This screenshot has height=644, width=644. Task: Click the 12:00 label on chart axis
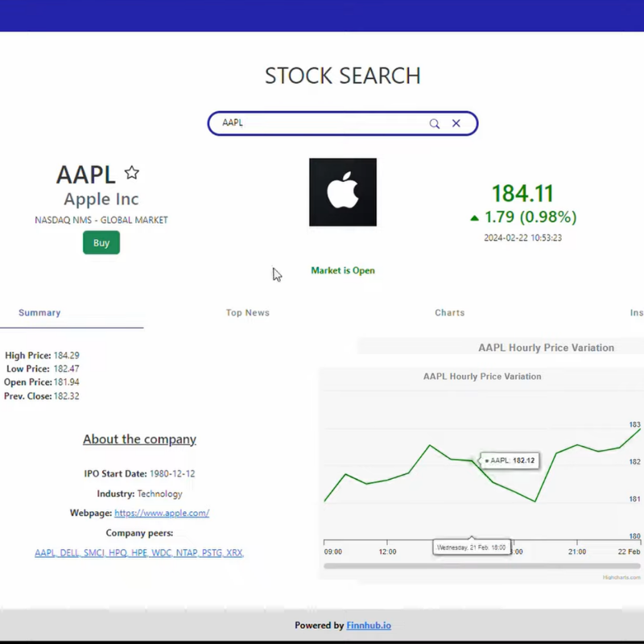[x=387, y=551]
